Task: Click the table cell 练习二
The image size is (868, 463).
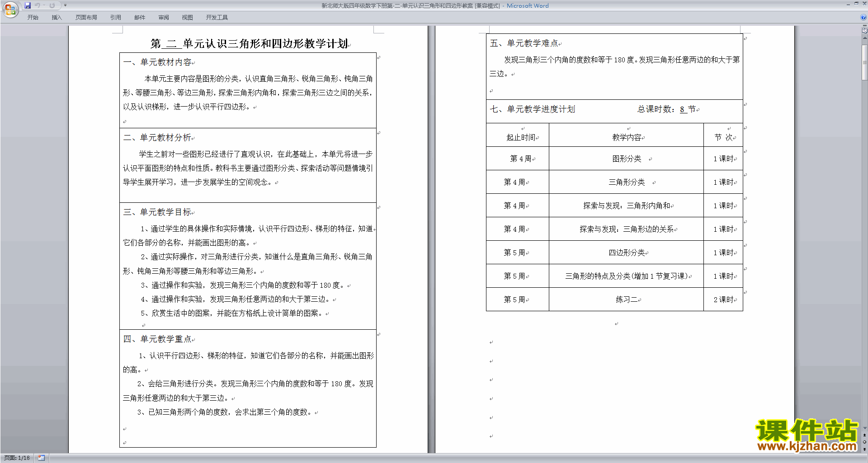Action: click(x=627, y=300)
